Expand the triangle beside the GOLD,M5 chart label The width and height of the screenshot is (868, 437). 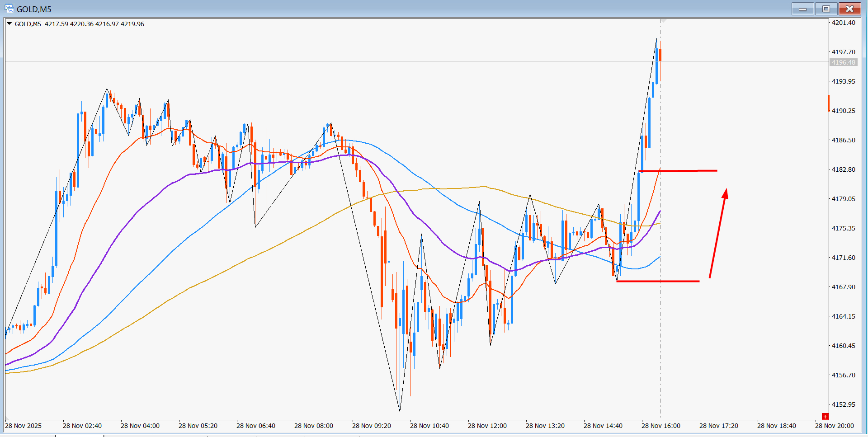click(9, 24)
